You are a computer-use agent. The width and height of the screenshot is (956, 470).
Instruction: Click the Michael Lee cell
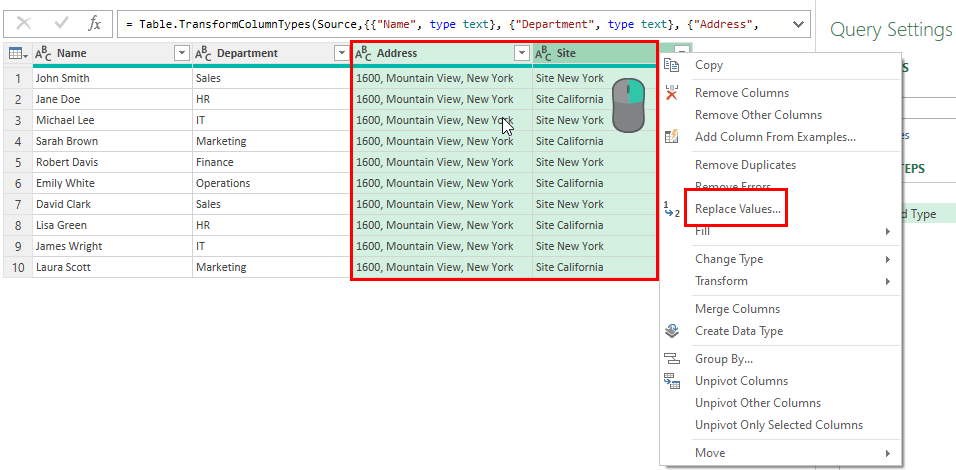pyautogui.click(x=112, y=121)
